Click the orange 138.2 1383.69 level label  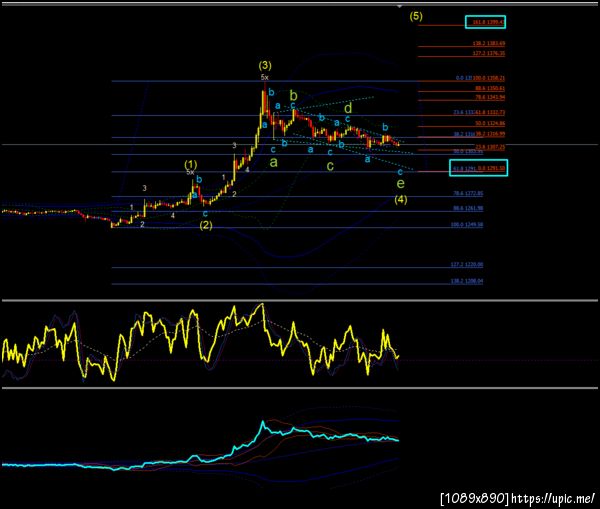[x=489, y=44]
